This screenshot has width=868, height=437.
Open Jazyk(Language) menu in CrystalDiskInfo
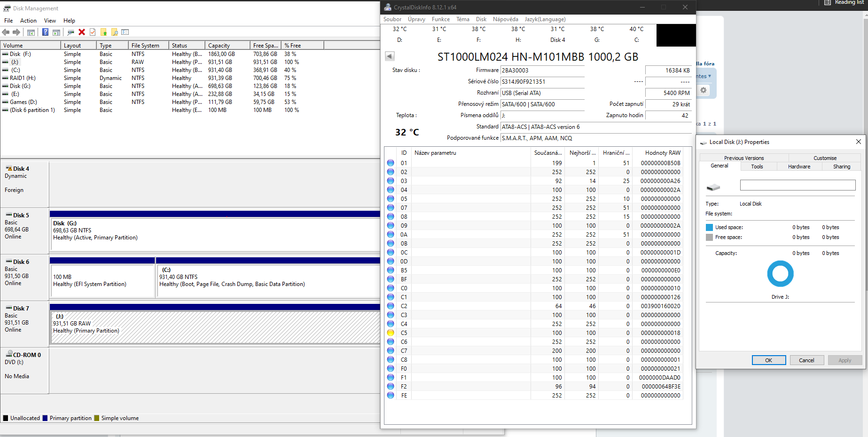545,19
